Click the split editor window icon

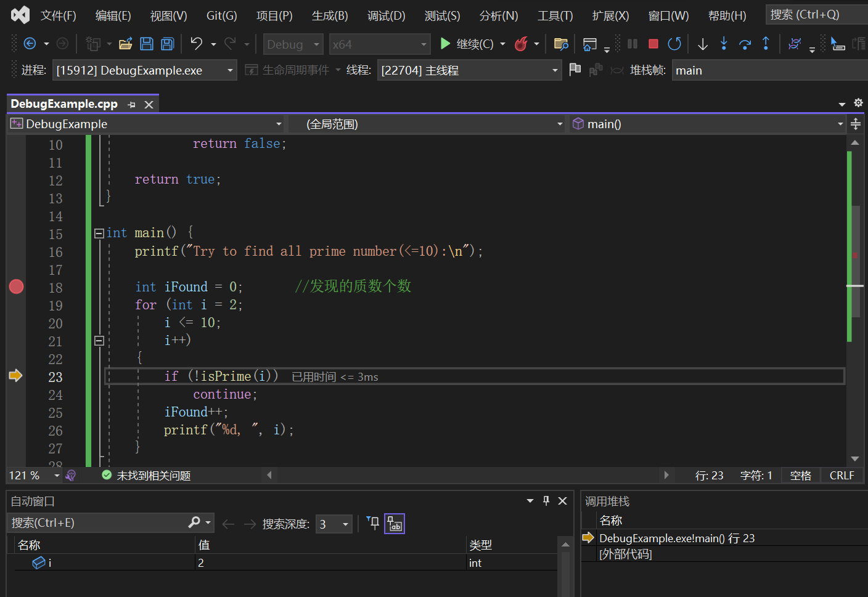(x=856, y=124)
